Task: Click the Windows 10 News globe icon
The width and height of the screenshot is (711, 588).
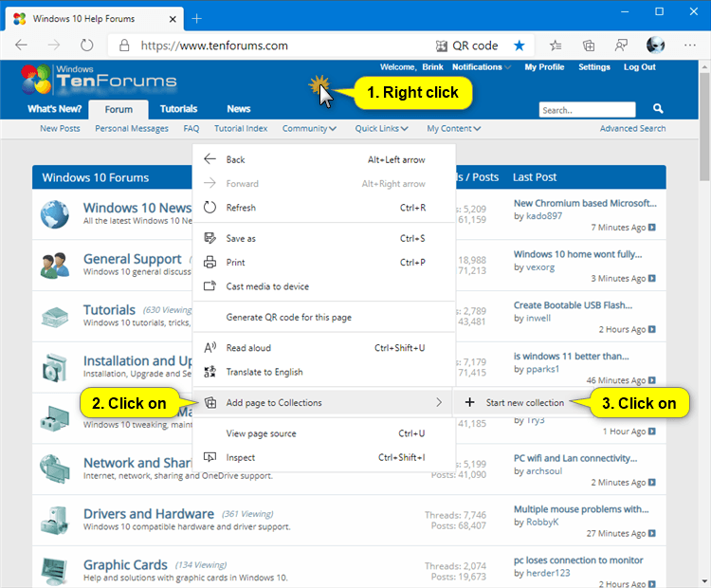Action: coord(54,214)
